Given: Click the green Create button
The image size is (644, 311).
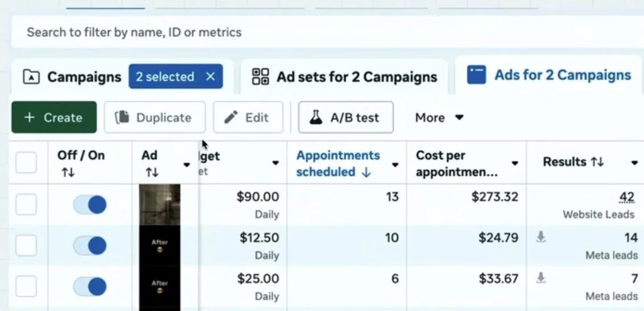Looking at the screenshot, I should 54,118.
